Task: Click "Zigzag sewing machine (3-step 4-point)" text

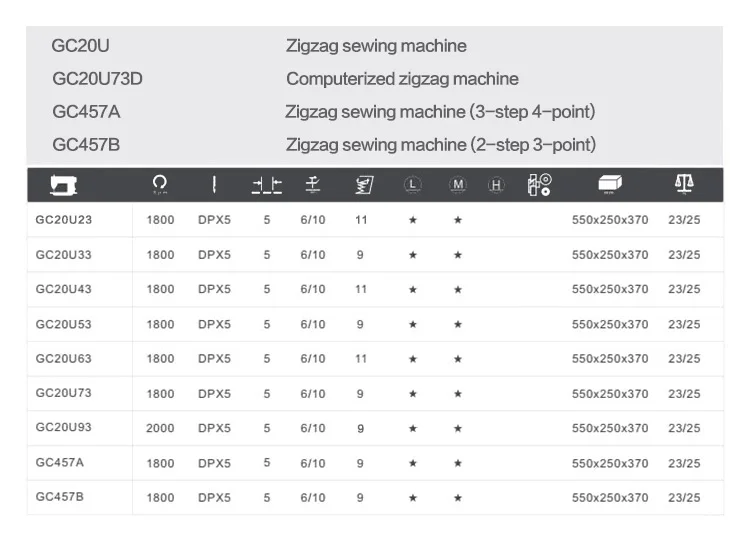Action: [x=440, y=112]
